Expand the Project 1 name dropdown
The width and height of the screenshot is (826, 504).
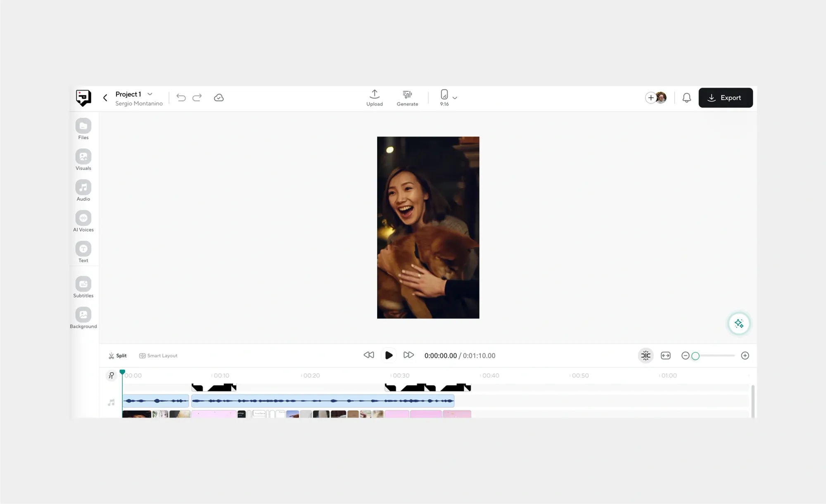tap(150, 94)
